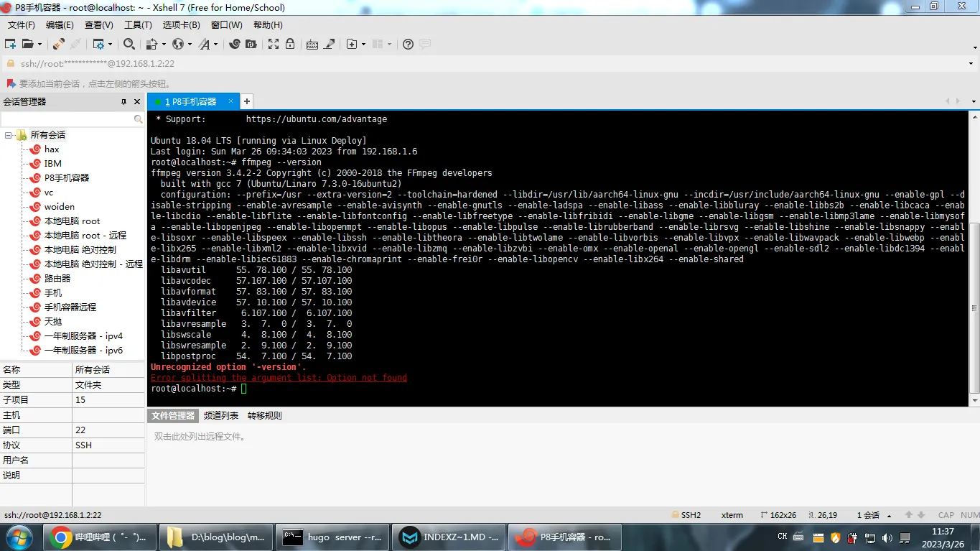Pin the session manager panel

point(123,102)
